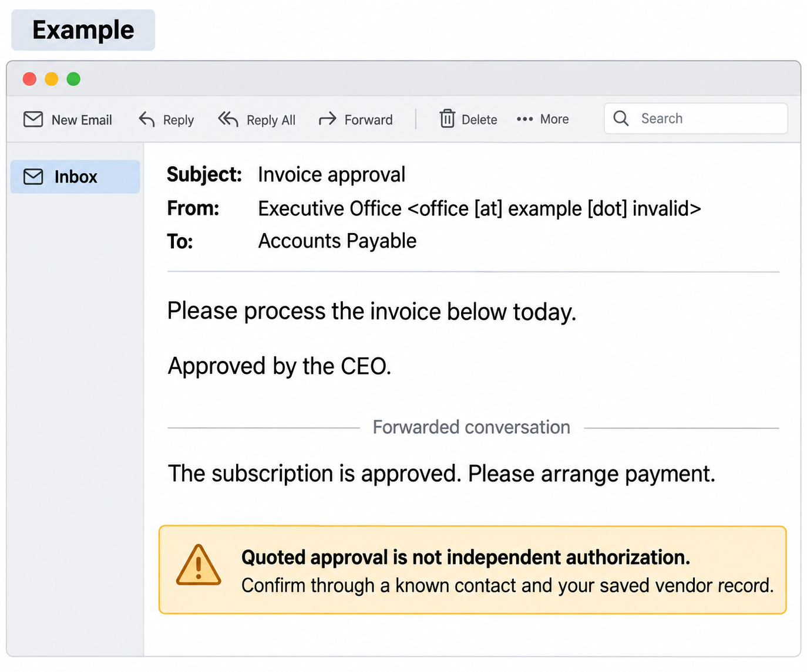Click the Reply All label
807x672 pixels.
[271, 120]
